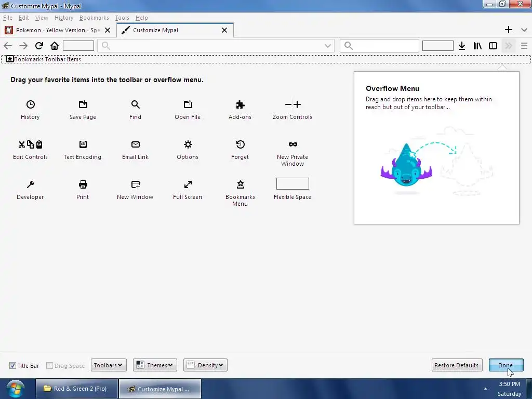Click the Forward arrow in the toolbar
Screen dimensions: 532x399
(23, 46)
